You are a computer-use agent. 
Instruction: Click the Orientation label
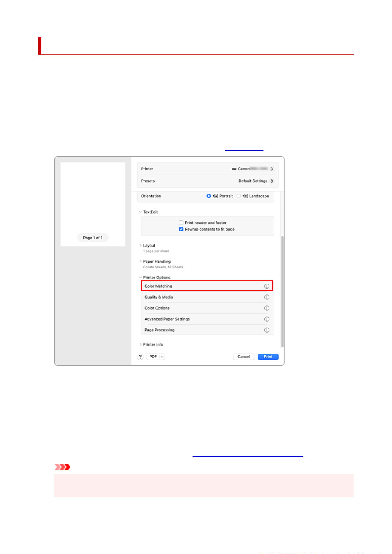coord(151,196)
